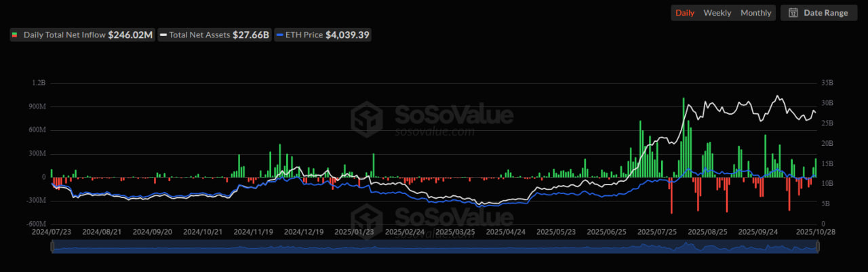Click the white Total Net Assets legend marker

pyautogui.click(x=163, y=35)
